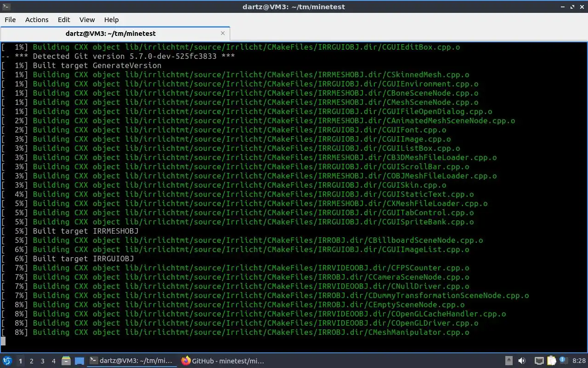
Task: Click the 8:28 clock in the taskbar
Action: click(579, 361)
